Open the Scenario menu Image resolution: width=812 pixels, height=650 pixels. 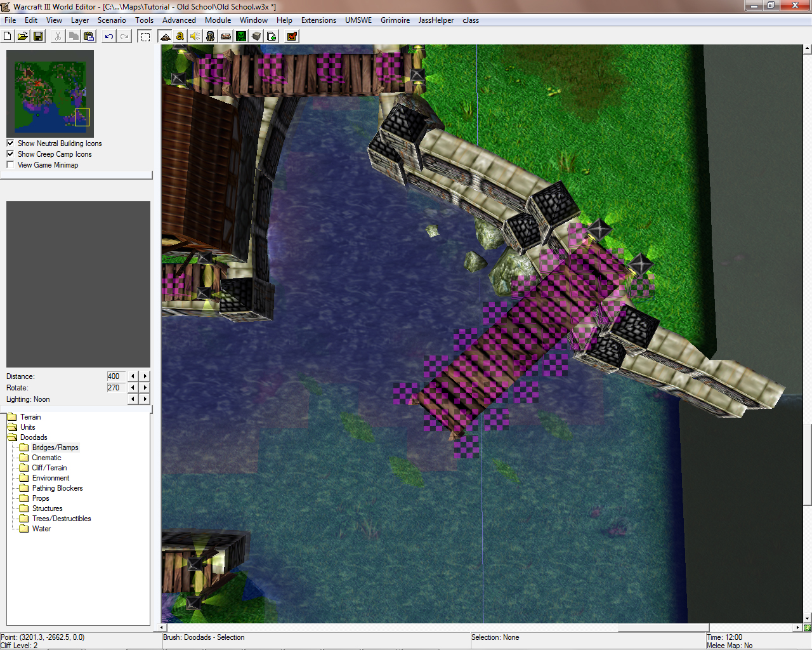point(112,20)
